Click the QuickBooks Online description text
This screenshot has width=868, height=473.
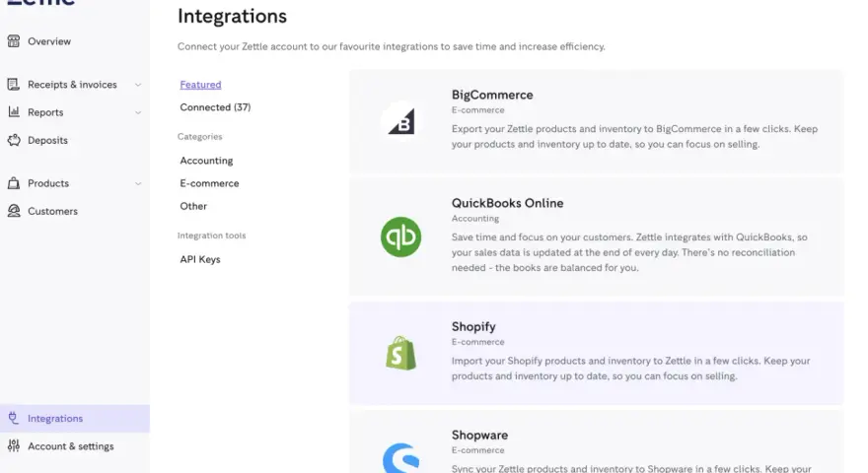[x=629, y=252]
